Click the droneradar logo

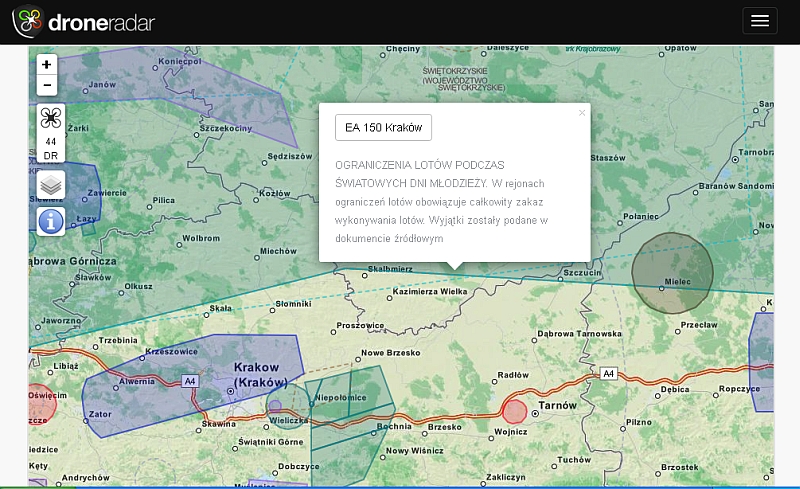coord(84,21)
